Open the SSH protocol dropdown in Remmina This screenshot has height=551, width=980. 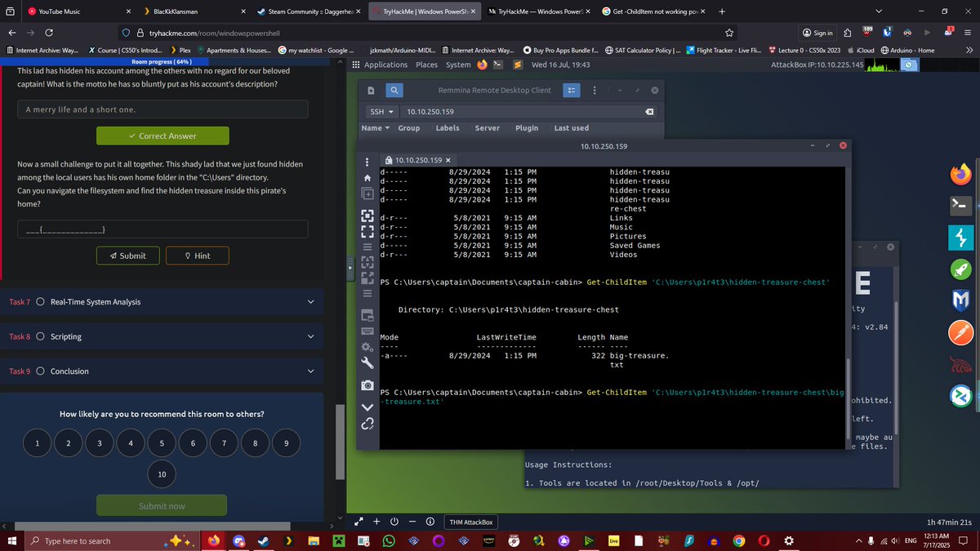(x=381, y=112)
